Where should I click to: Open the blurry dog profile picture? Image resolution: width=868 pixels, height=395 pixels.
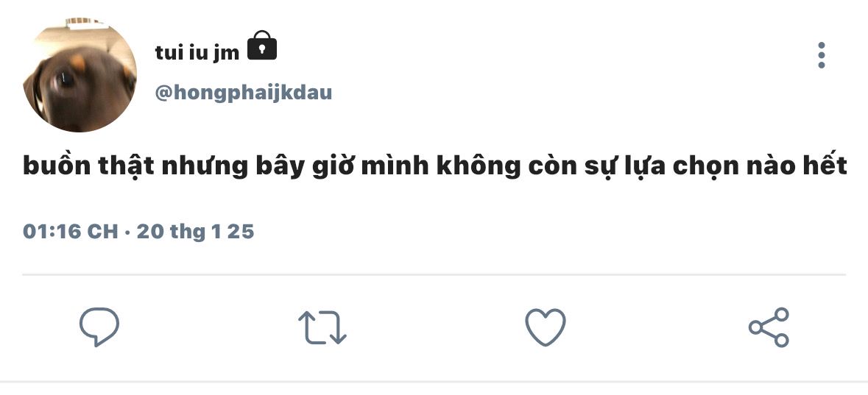click(80, 75)
